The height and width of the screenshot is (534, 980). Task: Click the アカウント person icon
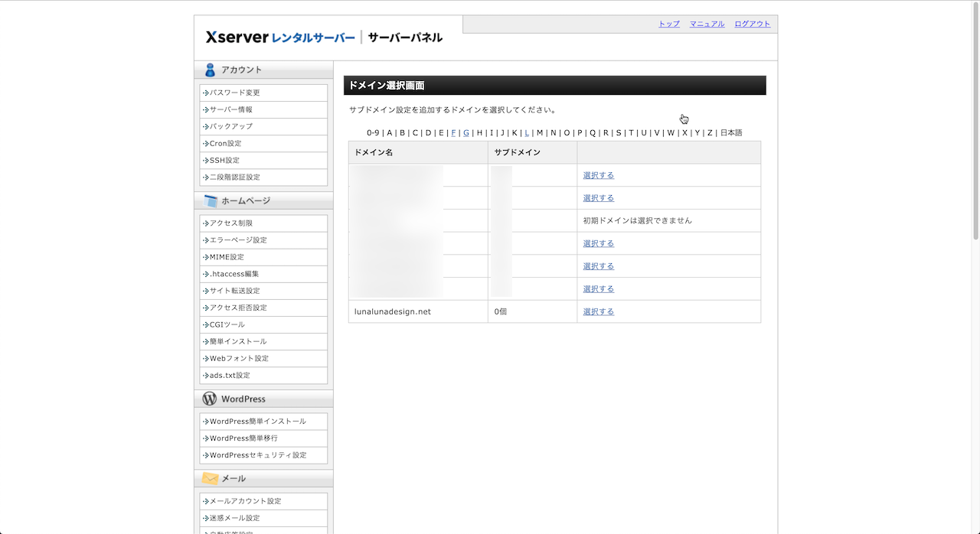(210, 70)
